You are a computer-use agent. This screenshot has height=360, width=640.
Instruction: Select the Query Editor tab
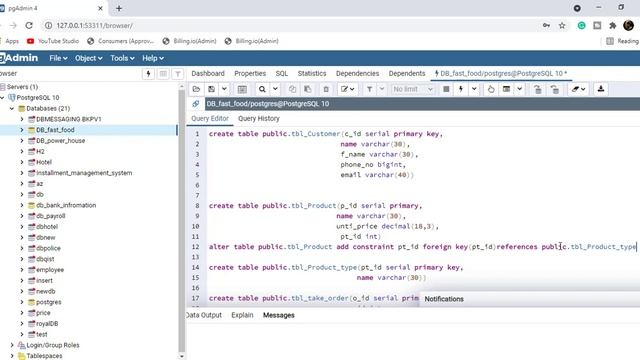click(210, 118)
